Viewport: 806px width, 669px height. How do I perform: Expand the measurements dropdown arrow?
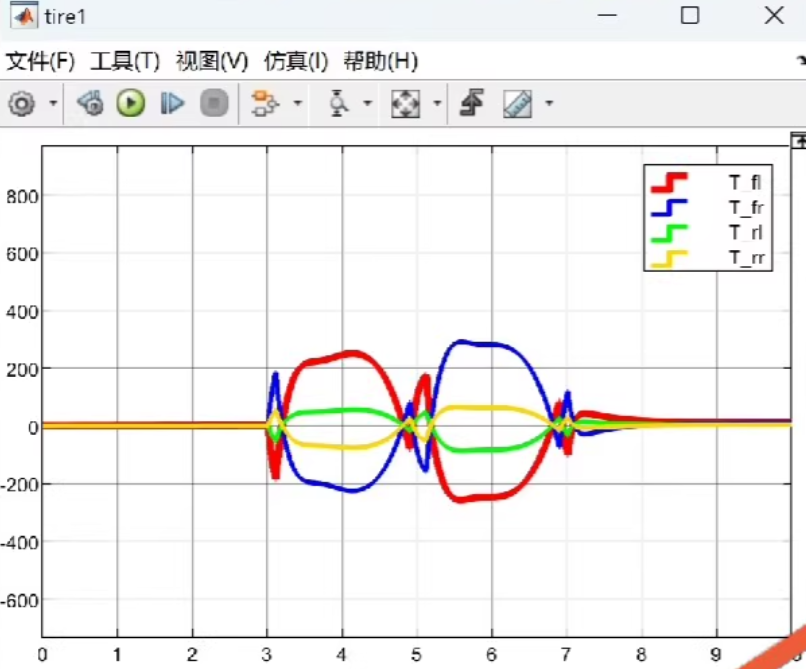pyautogui.click(x=549, y=103)
